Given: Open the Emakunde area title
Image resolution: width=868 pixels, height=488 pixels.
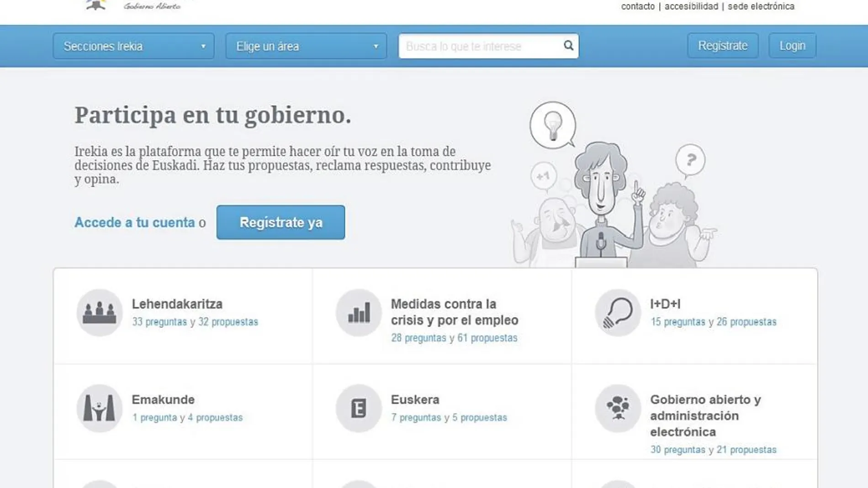Looking at the screenshot, I should coord(163,399).
